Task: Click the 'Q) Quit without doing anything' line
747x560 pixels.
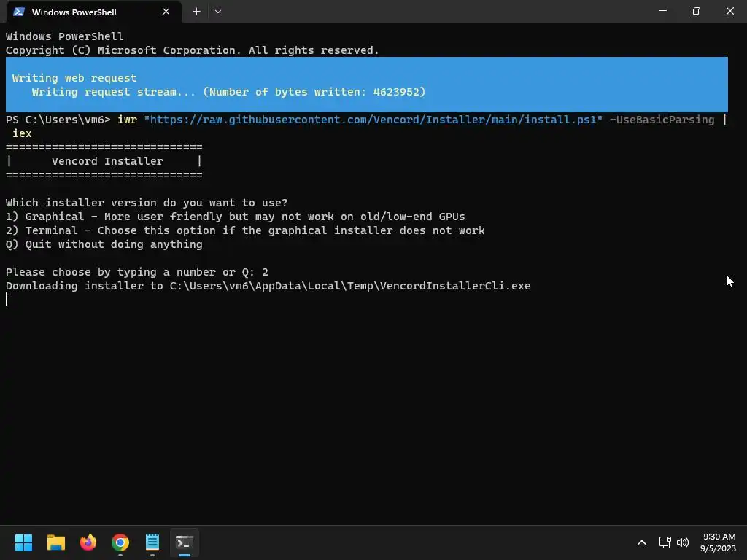Action: point(104,244)
